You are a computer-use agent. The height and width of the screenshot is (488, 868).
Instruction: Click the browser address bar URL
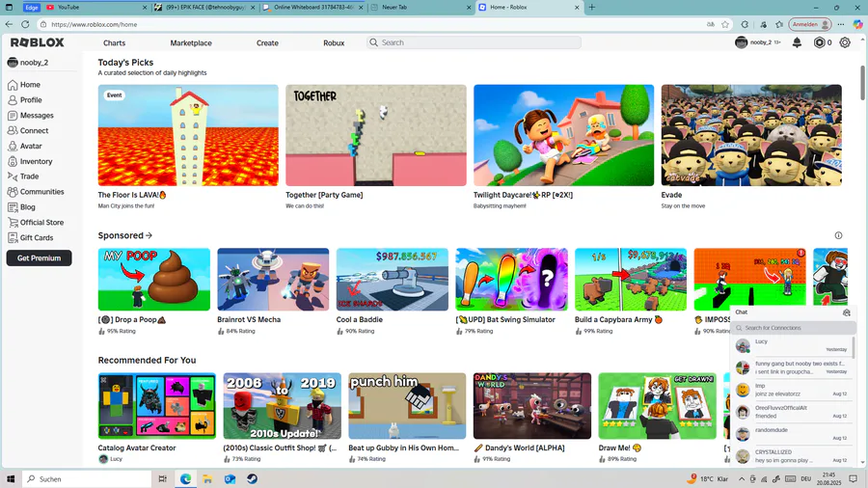point(95,24)
